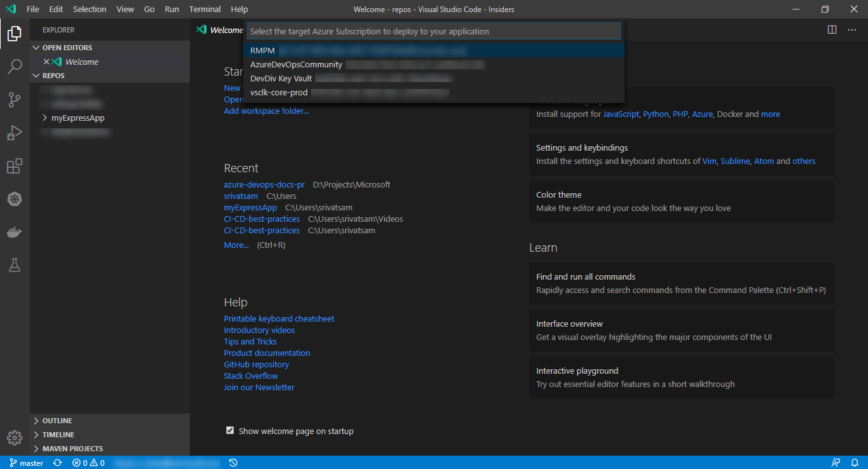Viewport: 868px width, 469px height.
Task: Open the Manage gear menu
Action: [15, 437]
